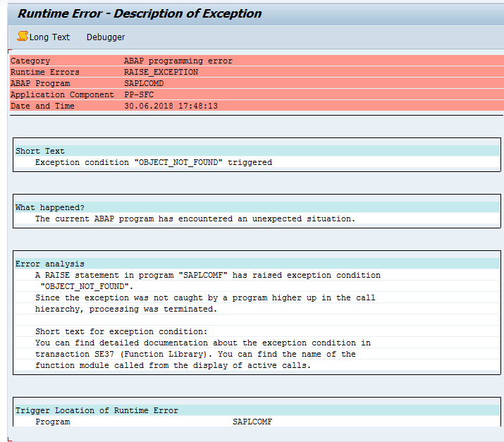Select the ABAP programming error category value

coord(178,61)
